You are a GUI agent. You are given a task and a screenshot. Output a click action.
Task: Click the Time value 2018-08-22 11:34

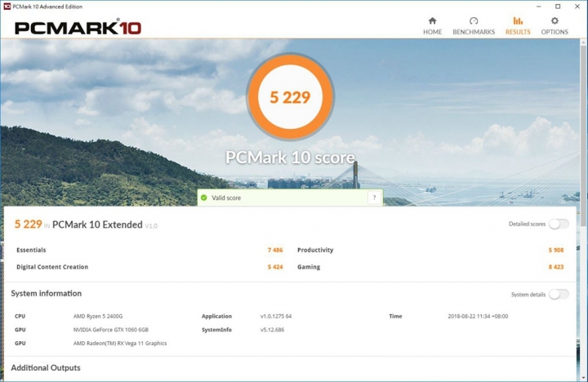tap(478, 316)
